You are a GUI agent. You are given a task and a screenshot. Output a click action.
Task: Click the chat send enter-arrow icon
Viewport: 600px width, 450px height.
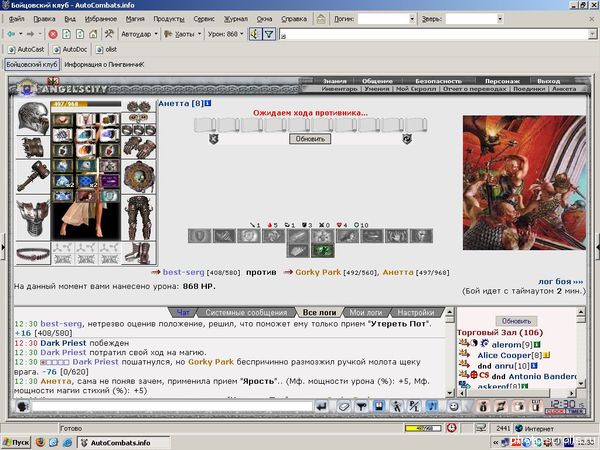322,406
